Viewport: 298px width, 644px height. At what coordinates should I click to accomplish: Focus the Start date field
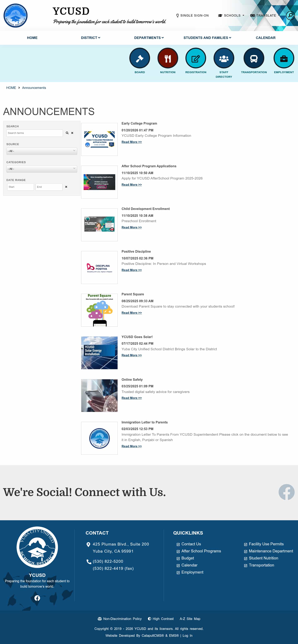click(20, 187)
